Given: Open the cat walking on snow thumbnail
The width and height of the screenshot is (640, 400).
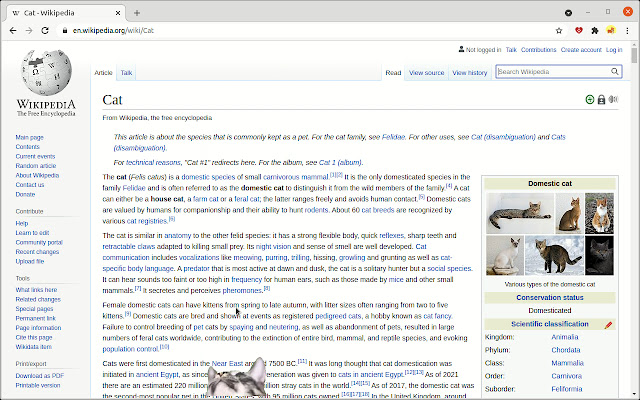Looking at the screenshot, I should pos(554,255).
